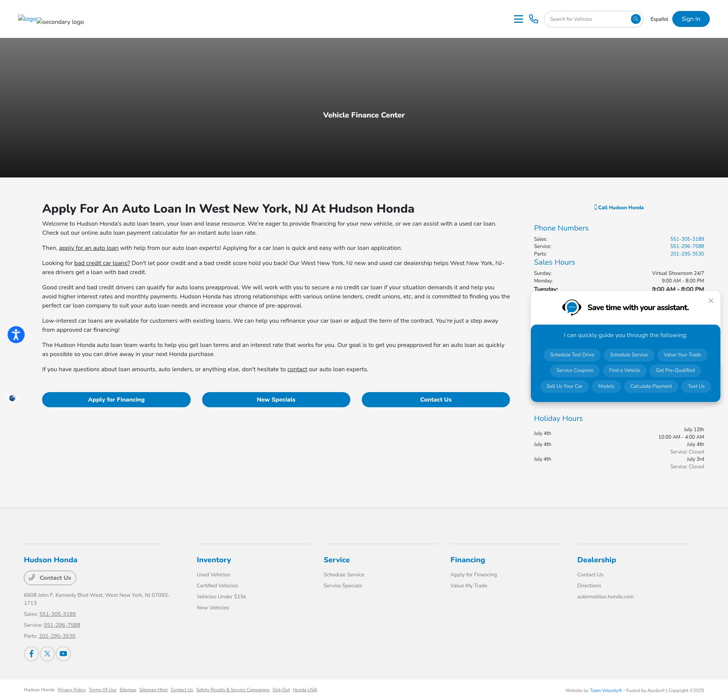Screen dimensions: 728x700
Task: Open Privacy Policy link
Action: click(x=72, y=690)
